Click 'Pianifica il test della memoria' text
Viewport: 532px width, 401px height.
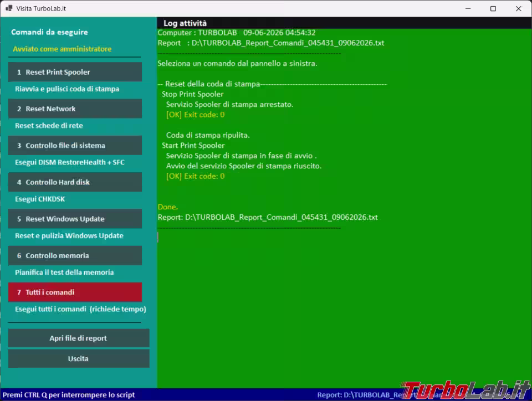(x=64, y=272)
